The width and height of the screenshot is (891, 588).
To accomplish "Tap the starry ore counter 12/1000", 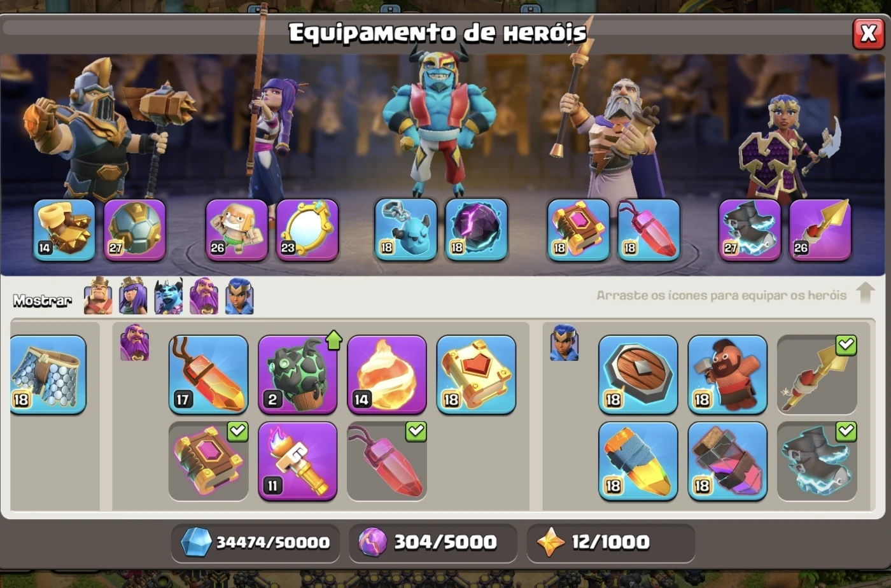I will [611, 543].
